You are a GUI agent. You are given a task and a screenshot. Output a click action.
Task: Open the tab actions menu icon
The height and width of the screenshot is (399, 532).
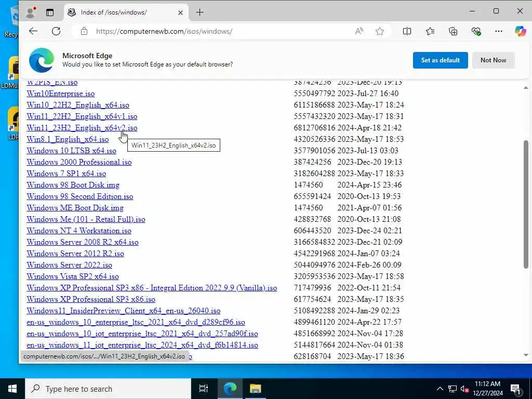point(50,12)
